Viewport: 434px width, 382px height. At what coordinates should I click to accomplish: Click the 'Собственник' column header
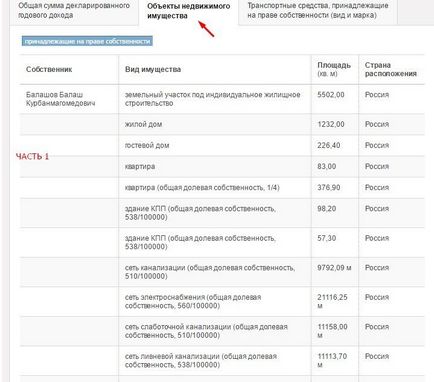pos(49,69)
